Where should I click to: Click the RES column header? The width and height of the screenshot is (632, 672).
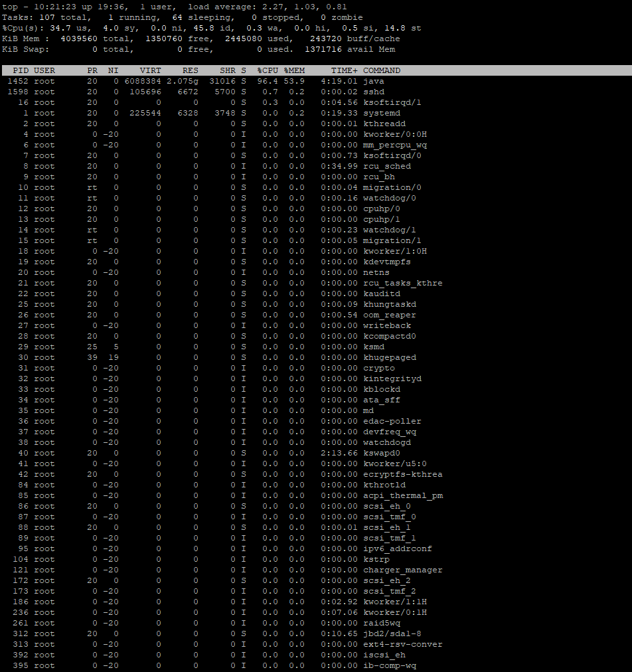tap(190, 70)
